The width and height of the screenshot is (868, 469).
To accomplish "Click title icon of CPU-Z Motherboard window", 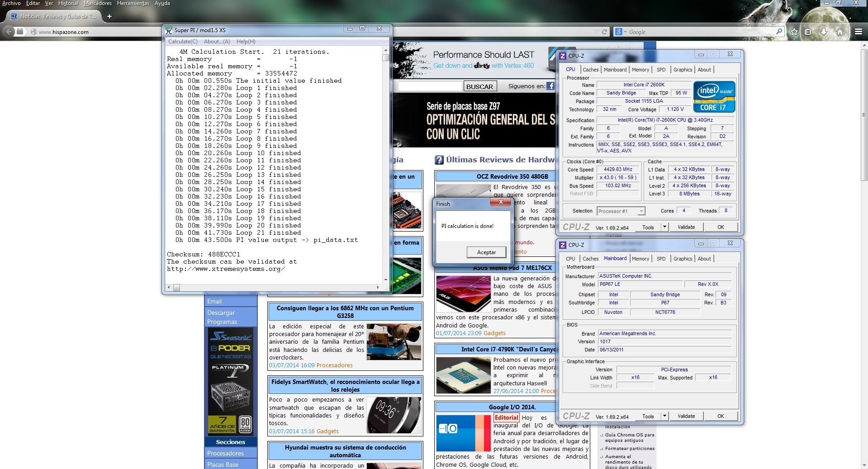I will click(563, 245).
